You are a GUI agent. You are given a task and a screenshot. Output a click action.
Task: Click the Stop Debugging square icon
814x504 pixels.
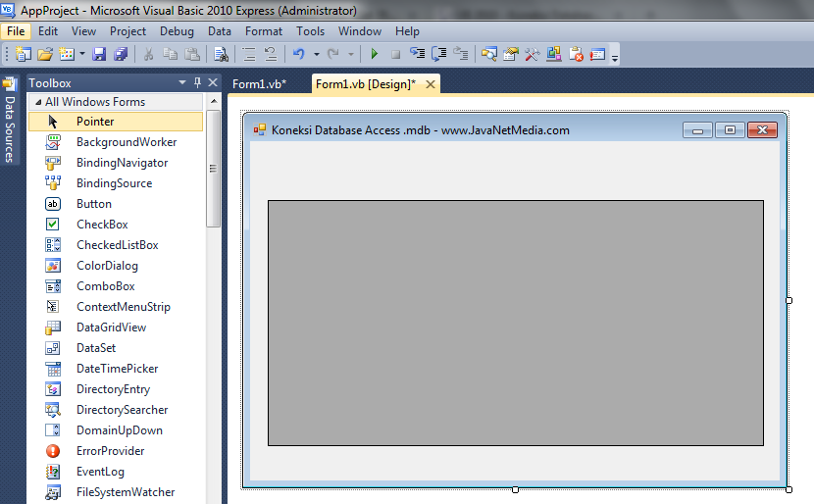click(x=395, y=54)
